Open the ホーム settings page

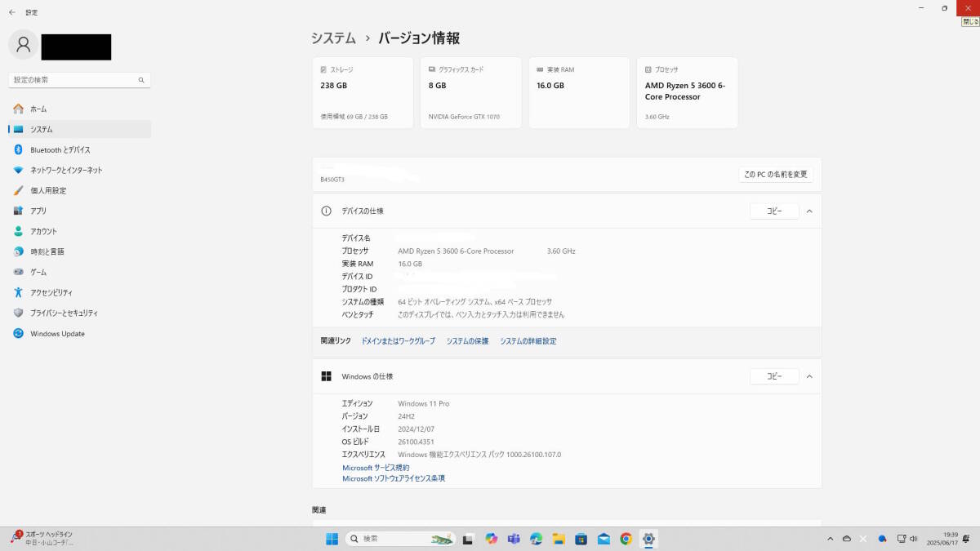click(79, 109)
